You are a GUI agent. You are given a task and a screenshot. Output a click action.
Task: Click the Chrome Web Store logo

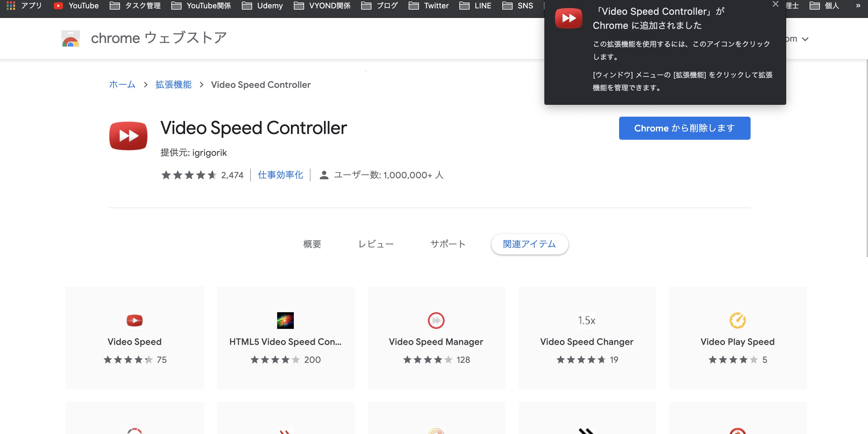tap(71, 38)
